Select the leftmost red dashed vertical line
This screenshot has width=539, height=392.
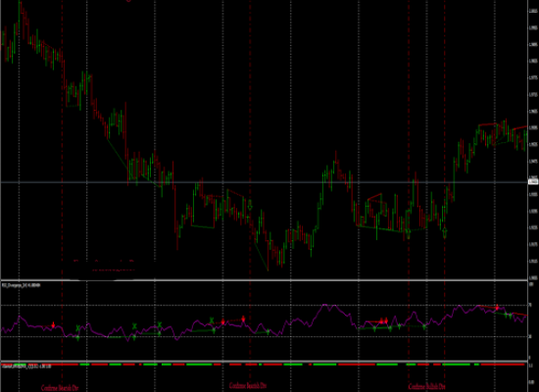(x=62, y=196)
